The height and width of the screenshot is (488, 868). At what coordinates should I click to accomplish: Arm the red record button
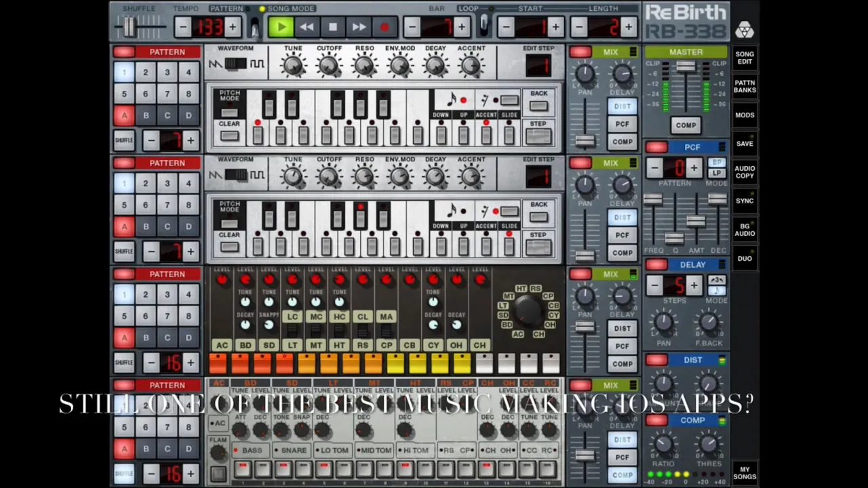click(x=384, y=27)
